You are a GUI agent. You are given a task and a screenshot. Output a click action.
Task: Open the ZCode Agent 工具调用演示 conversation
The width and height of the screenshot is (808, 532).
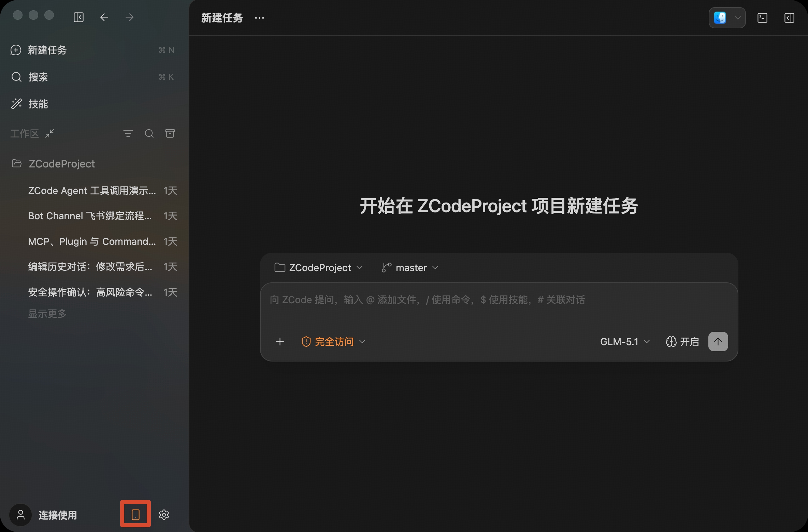pos(102,191)
